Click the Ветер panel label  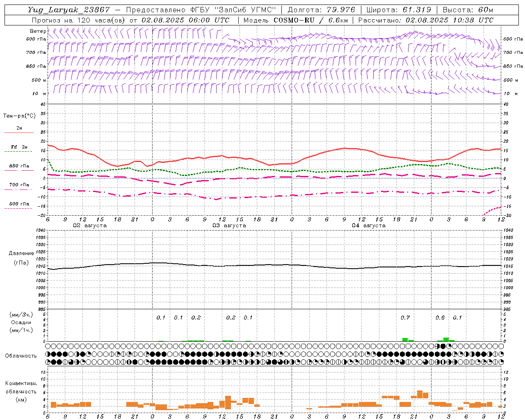point(38,31)
